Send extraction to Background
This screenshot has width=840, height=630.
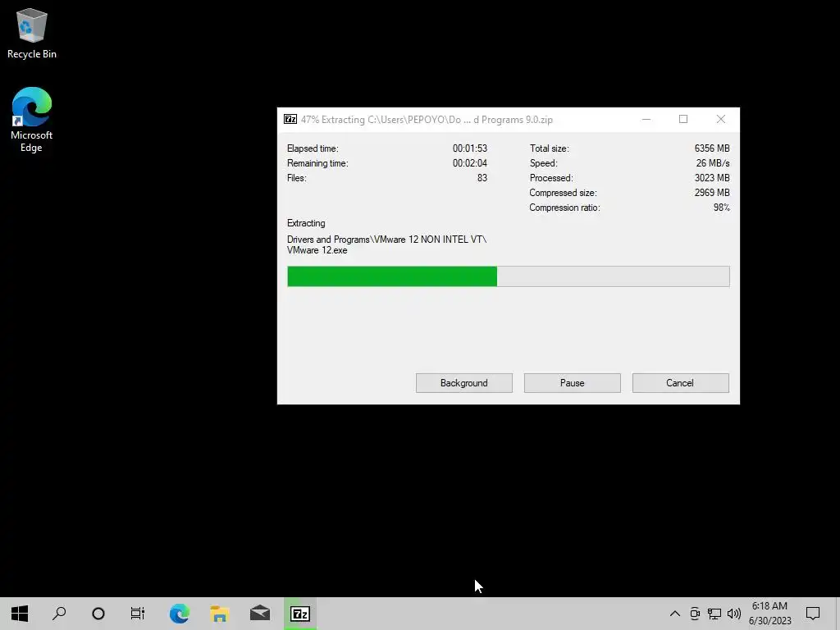tap(464, 383)
